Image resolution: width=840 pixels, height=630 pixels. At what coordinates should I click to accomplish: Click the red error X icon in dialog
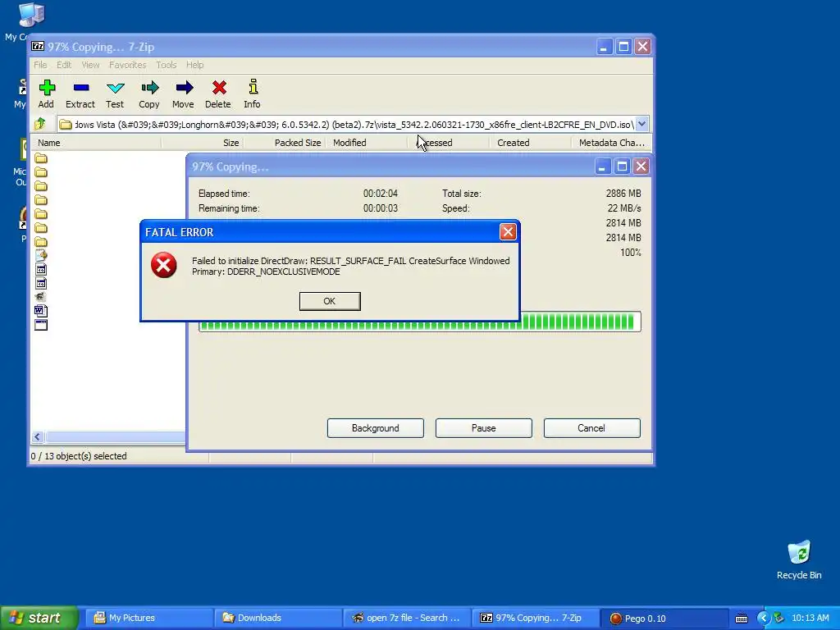(164, 265)
